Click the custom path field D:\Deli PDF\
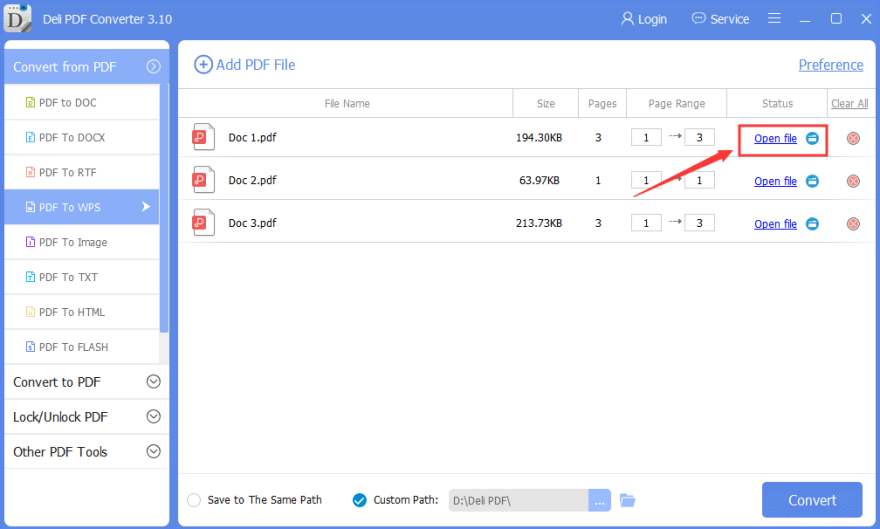Viewport: 880px width, 529px height. (518, 500)
